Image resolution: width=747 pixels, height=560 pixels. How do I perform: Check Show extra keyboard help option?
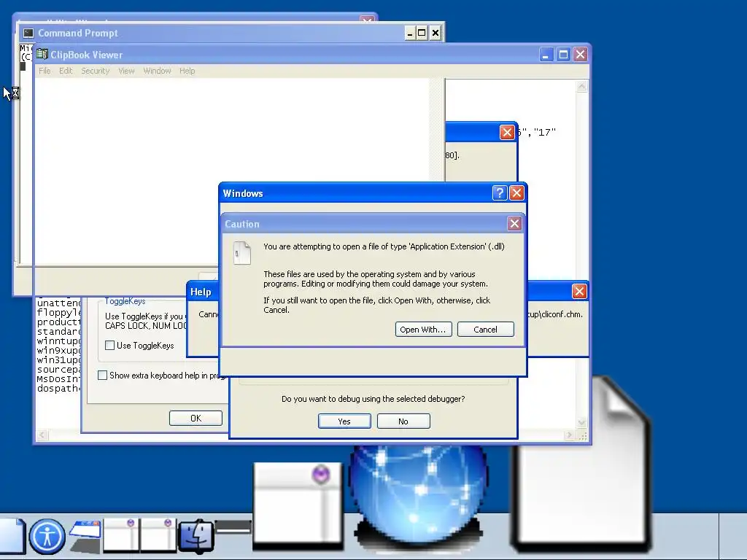pos(102,376)
